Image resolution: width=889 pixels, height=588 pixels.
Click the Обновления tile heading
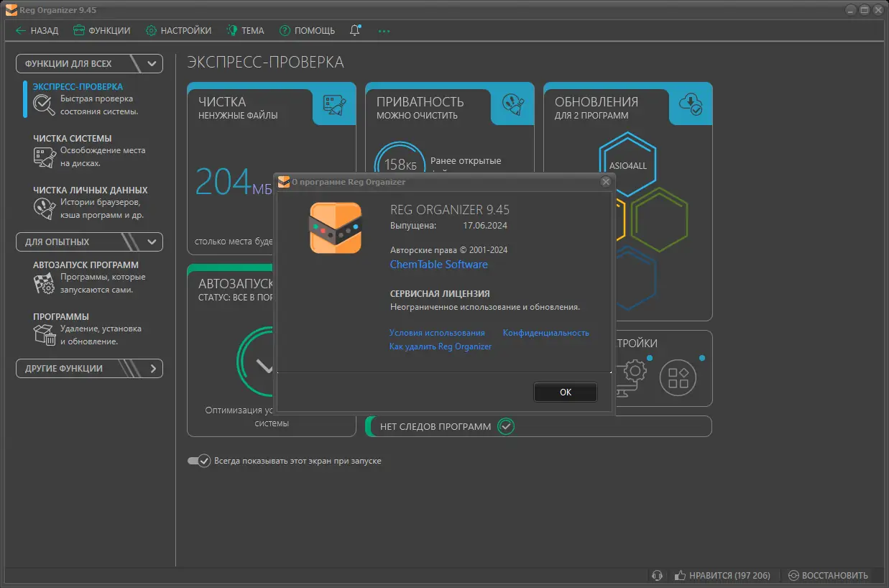596,101
